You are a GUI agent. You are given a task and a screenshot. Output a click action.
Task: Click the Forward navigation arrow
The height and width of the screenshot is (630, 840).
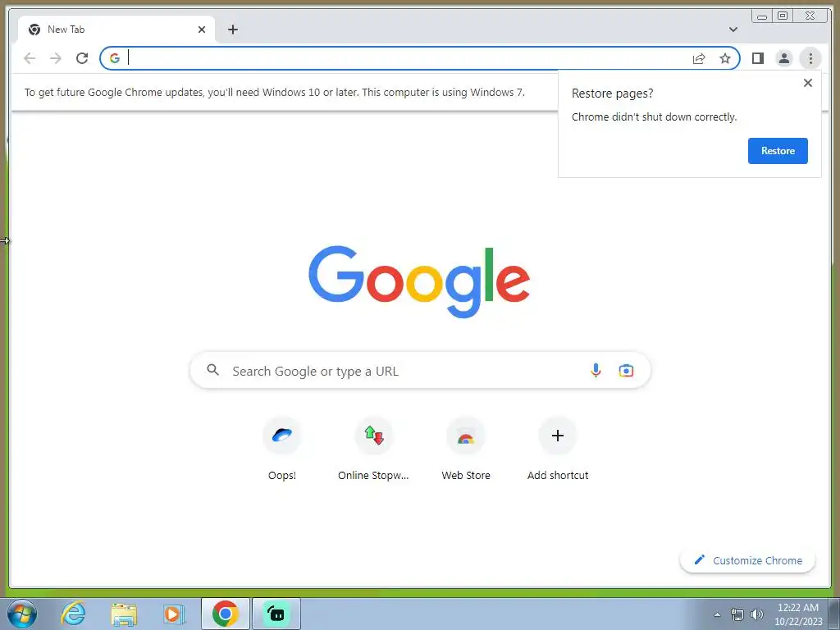[x=56, y=58]
